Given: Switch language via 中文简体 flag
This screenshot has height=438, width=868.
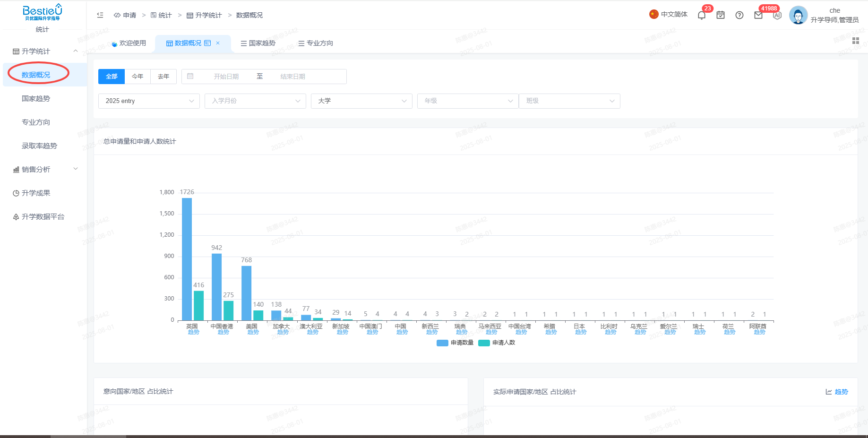Looking at the screenshot, I should 668,15.
